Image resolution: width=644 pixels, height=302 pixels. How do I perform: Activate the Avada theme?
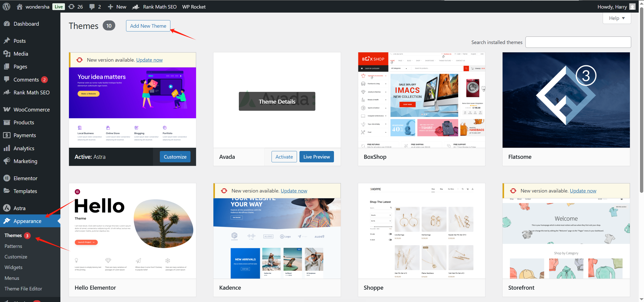[x=284, y=157]
